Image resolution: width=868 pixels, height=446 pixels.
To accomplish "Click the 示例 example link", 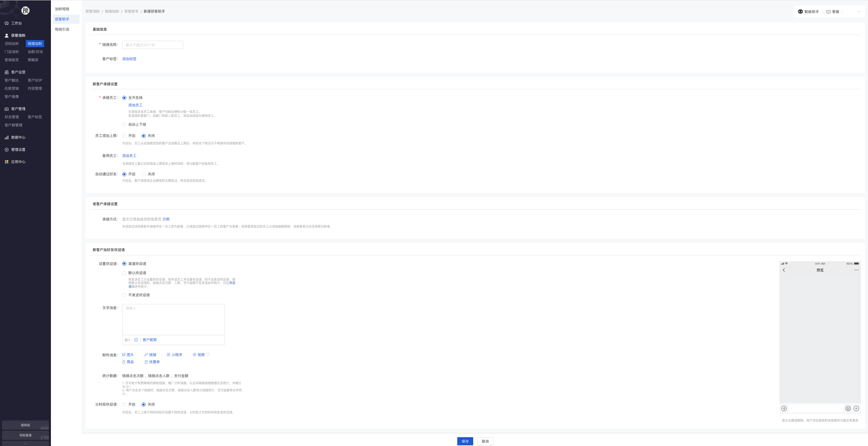I will point(166,219).
